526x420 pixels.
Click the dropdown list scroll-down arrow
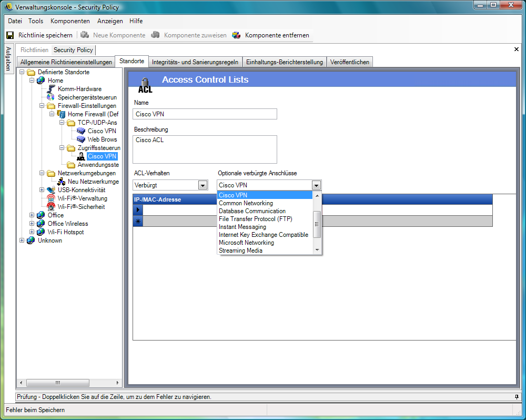317,250
